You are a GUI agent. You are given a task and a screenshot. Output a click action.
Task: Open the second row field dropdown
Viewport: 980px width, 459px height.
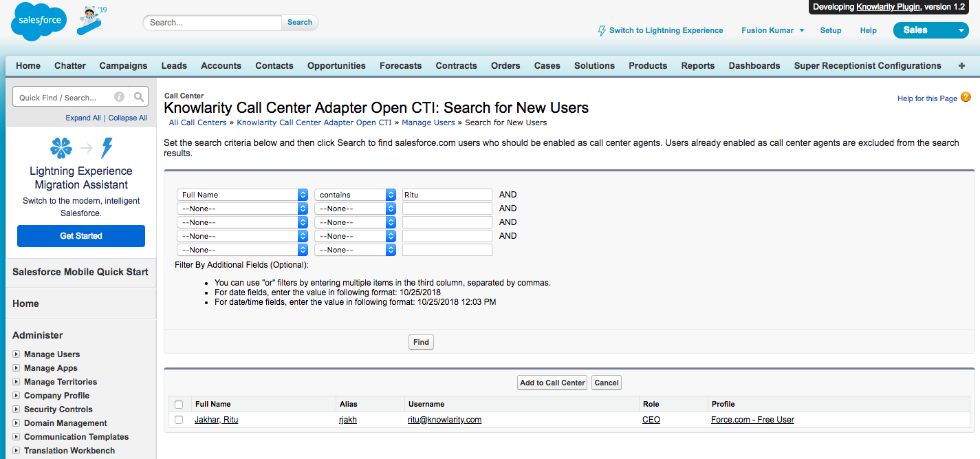242,209
